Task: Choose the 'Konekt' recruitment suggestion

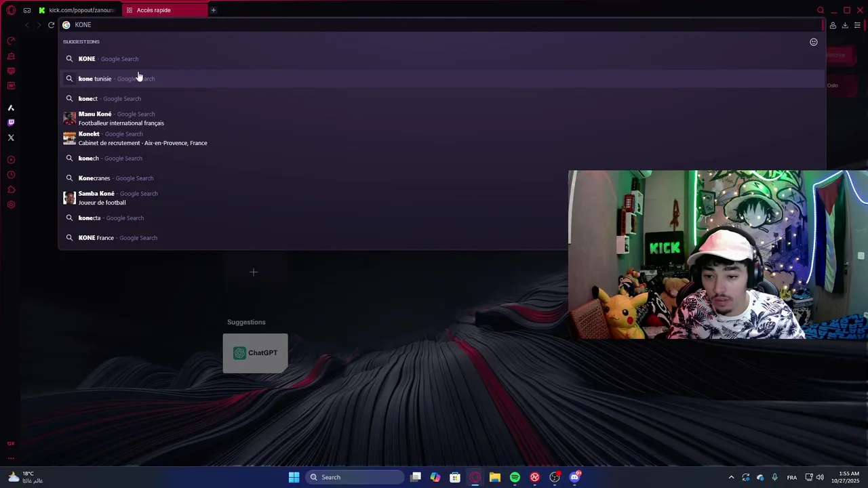Action: click(x=441, y=138)
